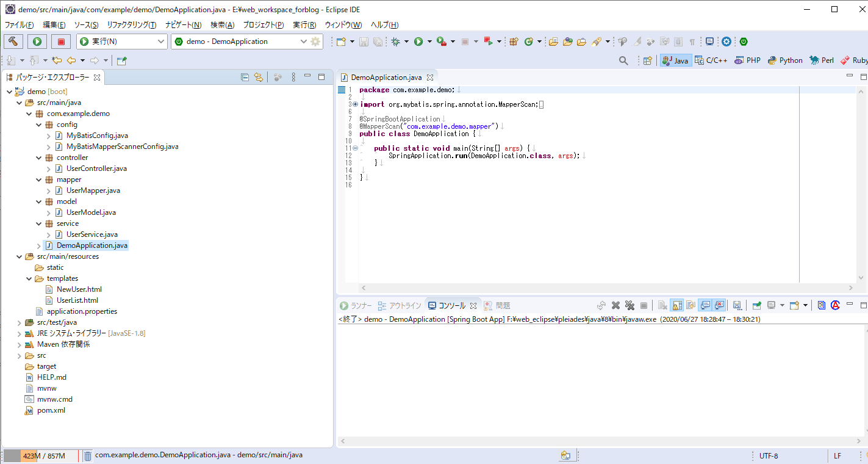Open the Open Perspective icon

(648, 60)
